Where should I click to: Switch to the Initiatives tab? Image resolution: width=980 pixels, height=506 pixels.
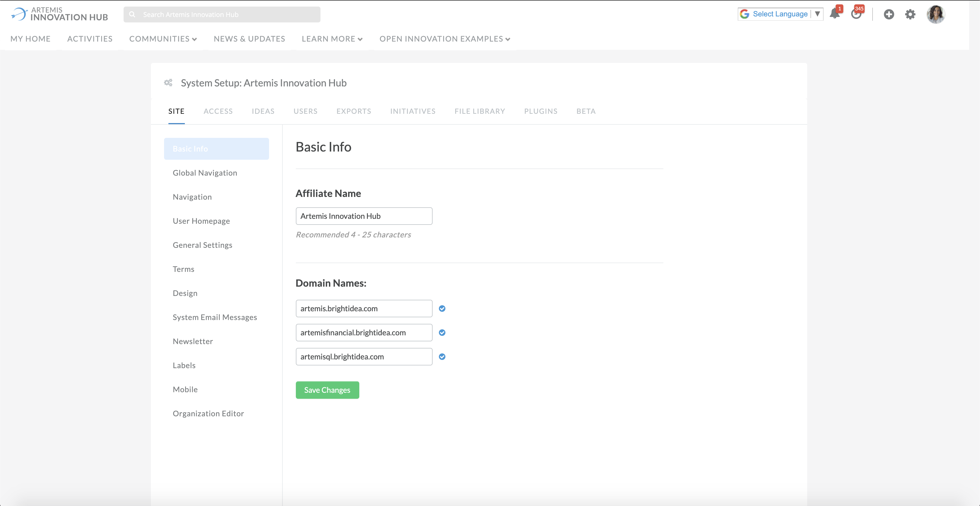click(413, 111)
